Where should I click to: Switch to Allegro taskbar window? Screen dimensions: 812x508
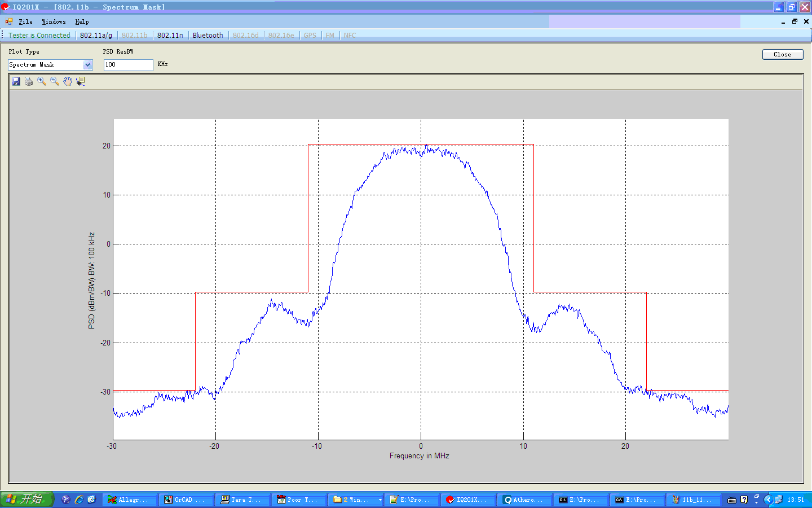(130, 500)
